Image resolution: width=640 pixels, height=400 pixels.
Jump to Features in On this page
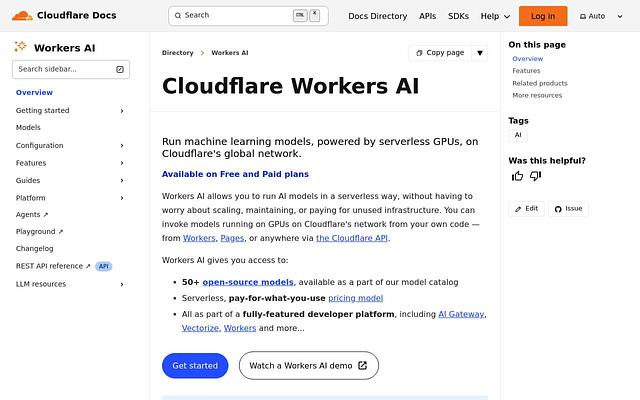coord(526,71)
